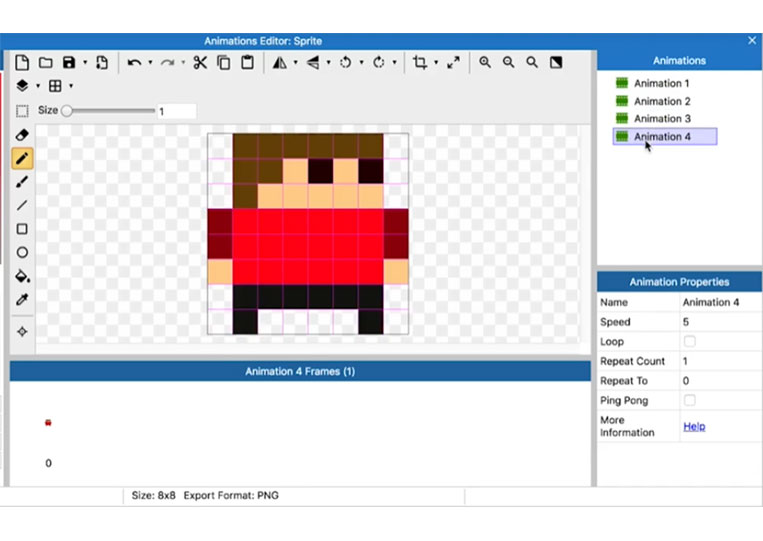Flip image horizontally icon

pyautogui.click(x=279, y=63)
